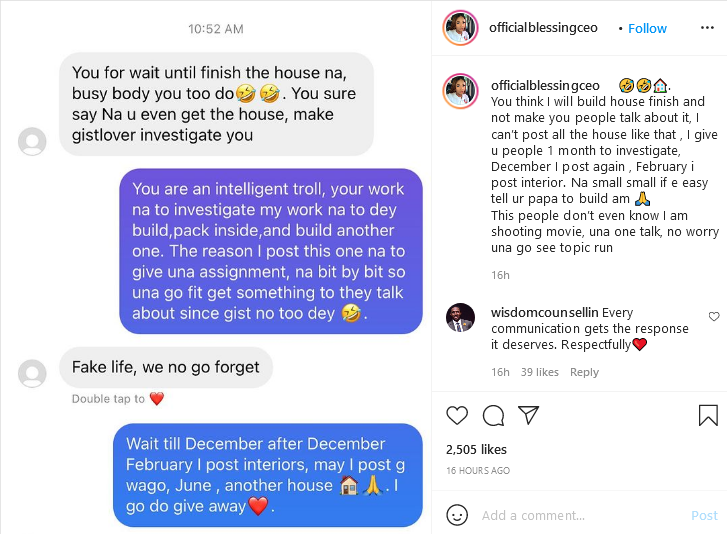
Task: Click the 16 HOURS AGO post timestamp
Action: coord(478,470)
